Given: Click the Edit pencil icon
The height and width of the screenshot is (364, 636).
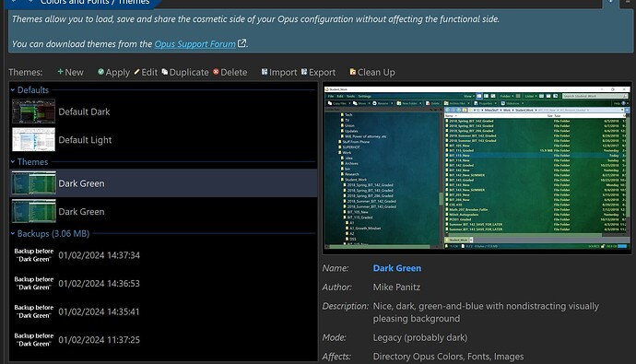Looking at the screenshot, I should click(136, 72).
